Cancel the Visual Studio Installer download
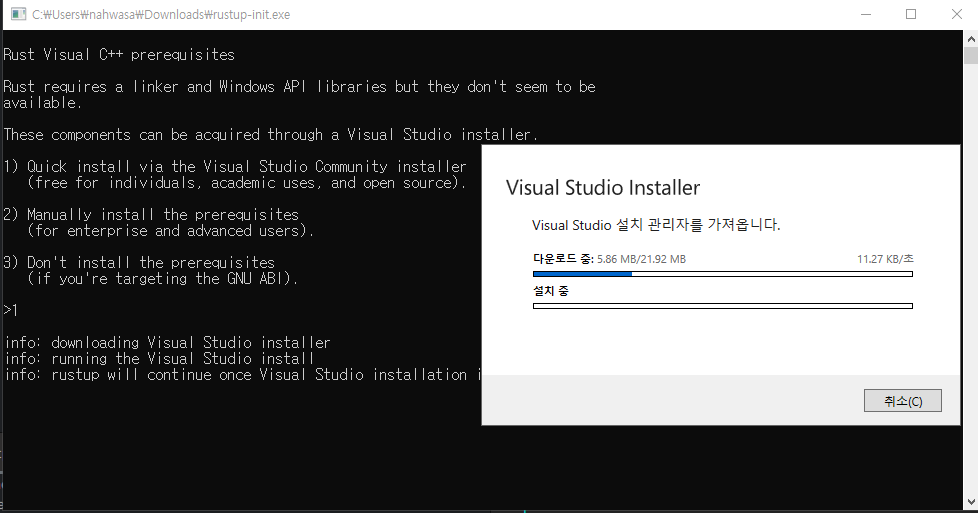The image size is (978, 513). tap(903, 401)
